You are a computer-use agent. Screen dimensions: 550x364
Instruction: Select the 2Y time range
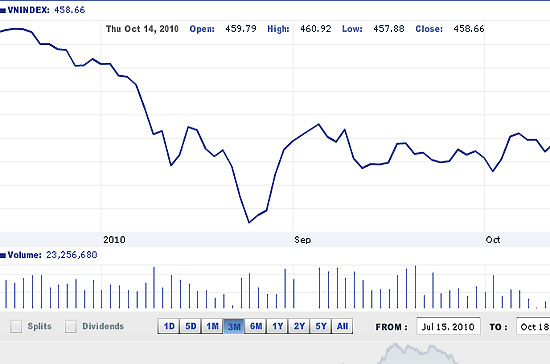(x=299, y=326)
